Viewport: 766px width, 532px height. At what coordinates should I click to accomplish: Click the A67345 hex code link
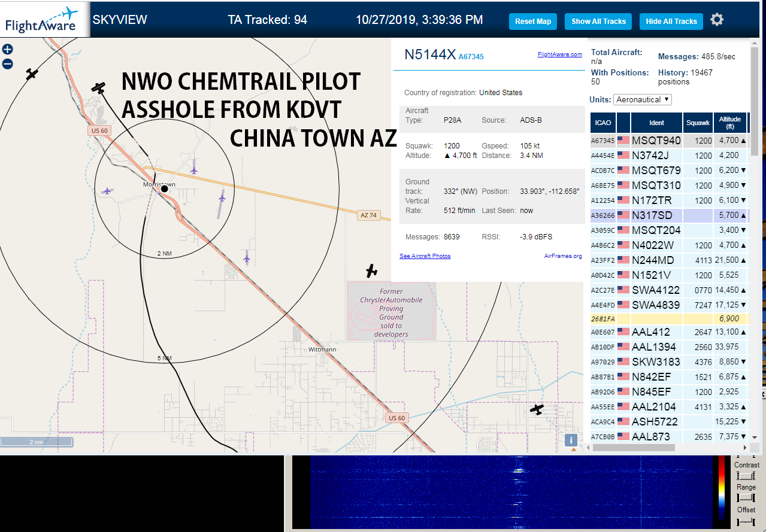tap(471, 57)
